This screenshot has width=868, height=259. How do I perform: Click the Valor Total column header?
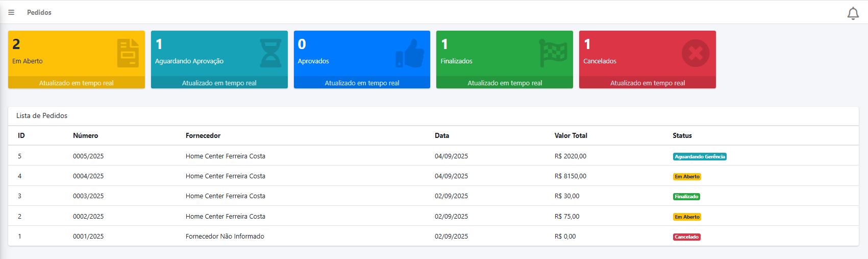571,135
